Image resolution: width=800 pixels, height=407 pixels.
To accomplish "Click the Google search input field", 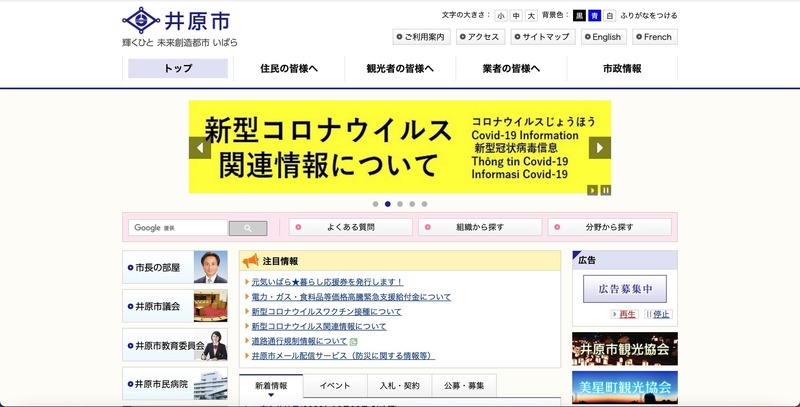I will [x=178, y=228].
